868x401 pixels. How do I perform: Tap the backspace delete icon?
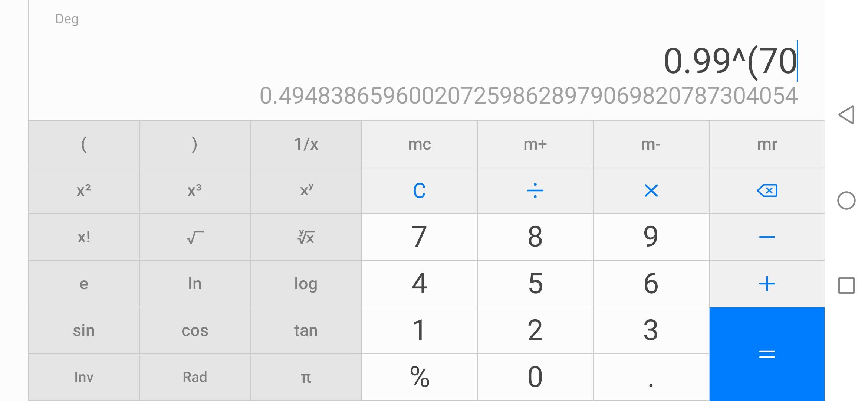tap(767, 190)
